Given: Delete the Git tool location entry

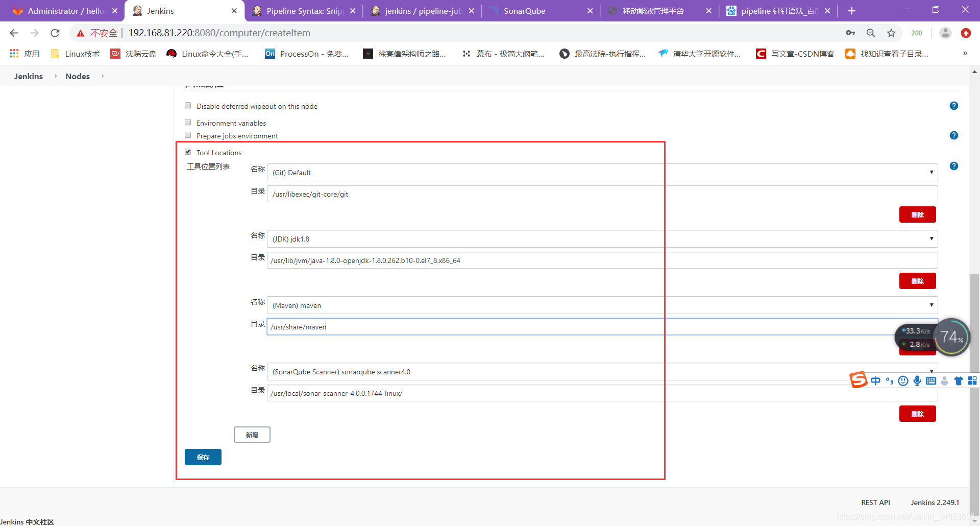Looking at the screenshot, I should pos(918,214).
